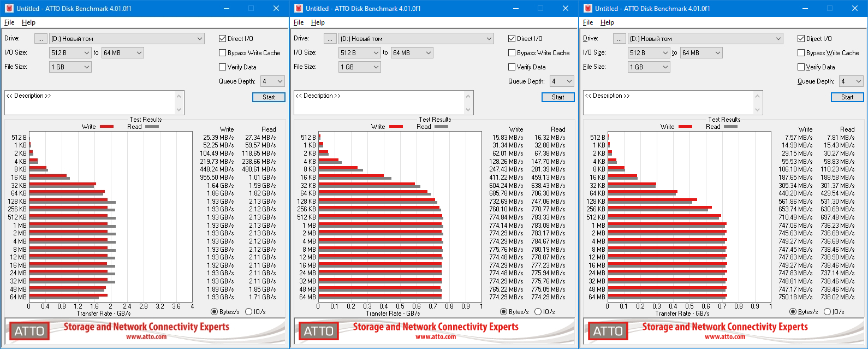This screenshot has height=349, width=868.
Task: Click Start in the middle window
Action: click(558, 97)
